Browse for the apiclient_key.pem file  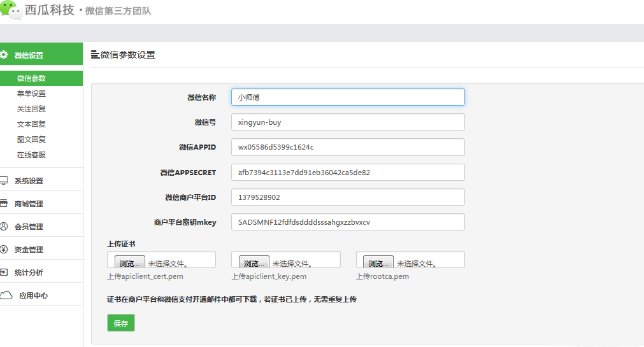point(254,263)
